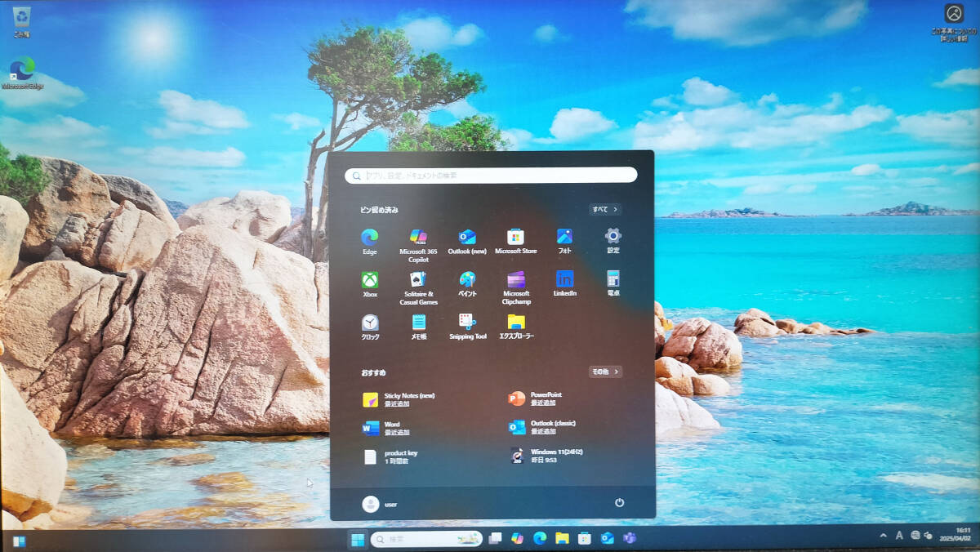Open the フォト (Photos) app
The height and width of the screenshot is (552, 980).
(x=564, y=241)
